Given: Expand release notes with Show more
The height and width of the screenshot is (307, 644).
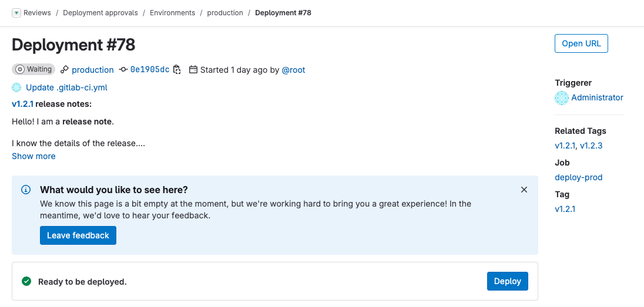Looking at the screenshot, I should [33, 156].
